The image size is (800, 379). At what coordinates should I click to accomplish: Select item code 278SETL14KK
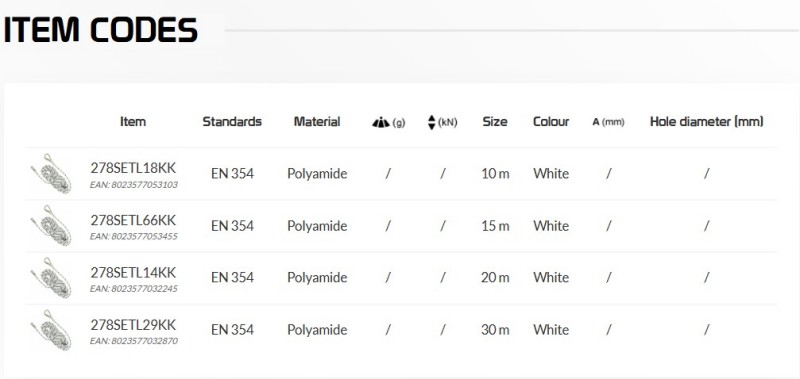133,272
